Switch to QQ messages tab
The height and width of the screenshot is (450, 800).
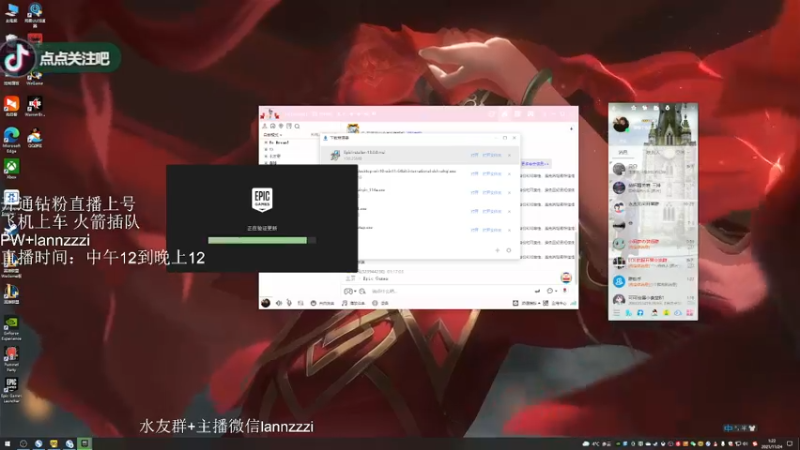point(623,152)
